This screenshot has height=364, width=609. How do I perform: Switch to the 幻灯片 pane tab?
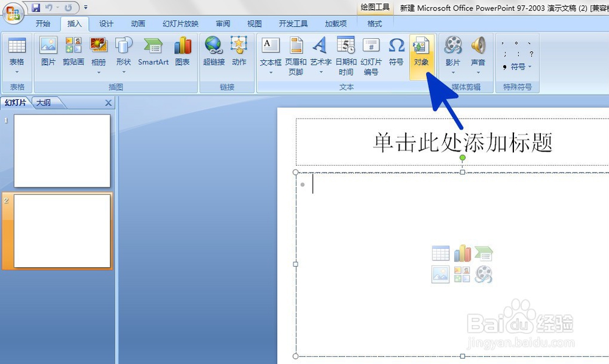pos(16,102)
